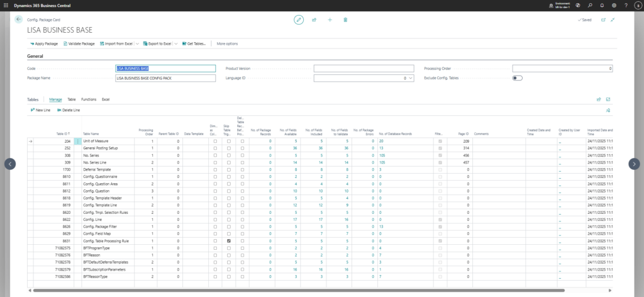This screenshot has width=644, height=297.
Task: Create new record with plus icon
Action: pyautogui.click(x=330, y=20)
